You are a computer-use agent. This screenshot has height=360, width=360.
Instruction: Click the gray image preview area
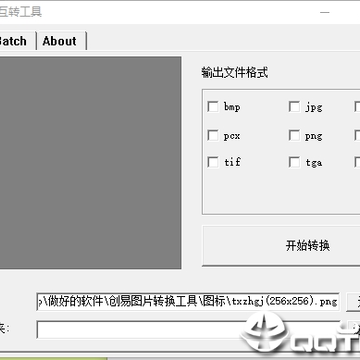(x=90, y=162)
